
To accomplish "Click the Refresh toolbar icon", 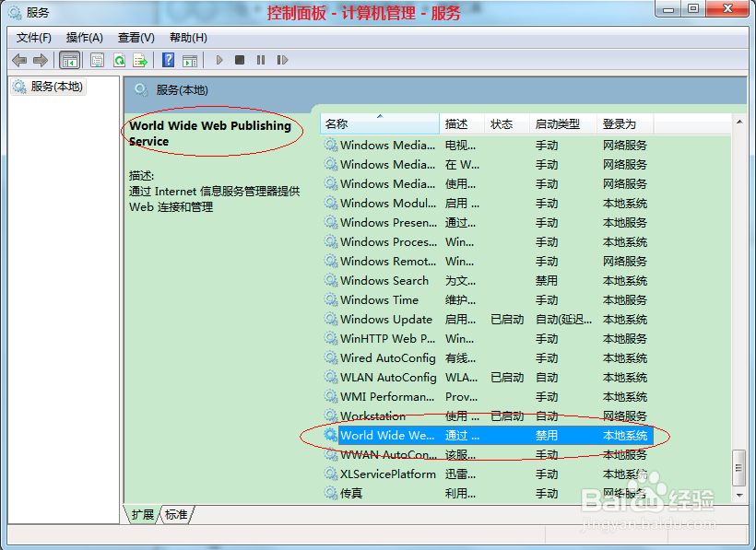I will click(119, 60).
